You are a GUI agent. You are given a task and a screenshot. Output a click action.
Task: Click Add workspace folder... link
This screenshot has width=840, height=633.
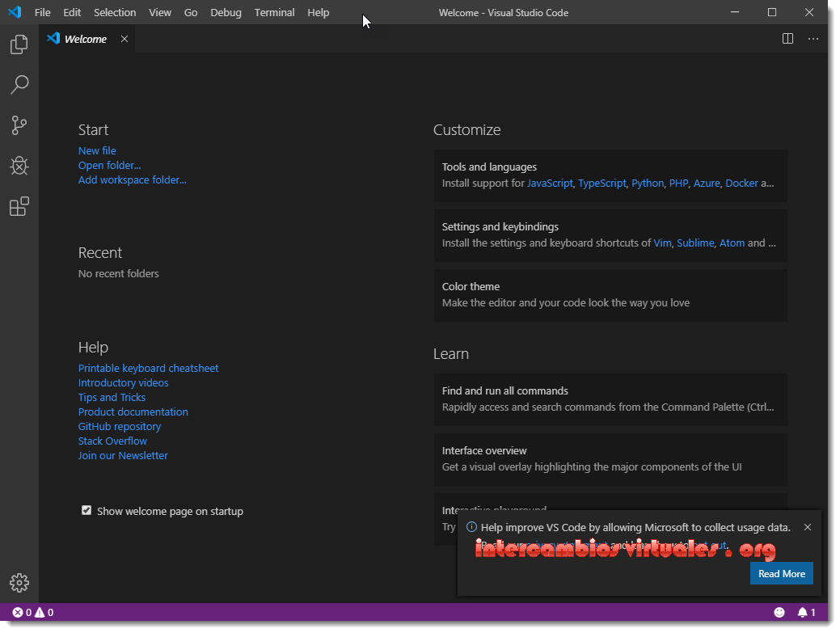133,180
